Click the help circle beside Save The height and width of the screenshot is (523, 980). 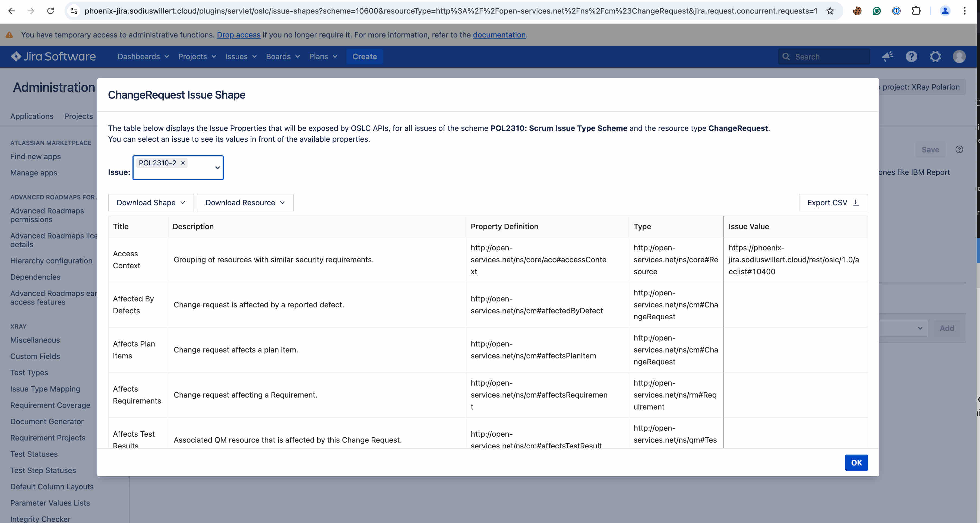(x=959, y=150)
